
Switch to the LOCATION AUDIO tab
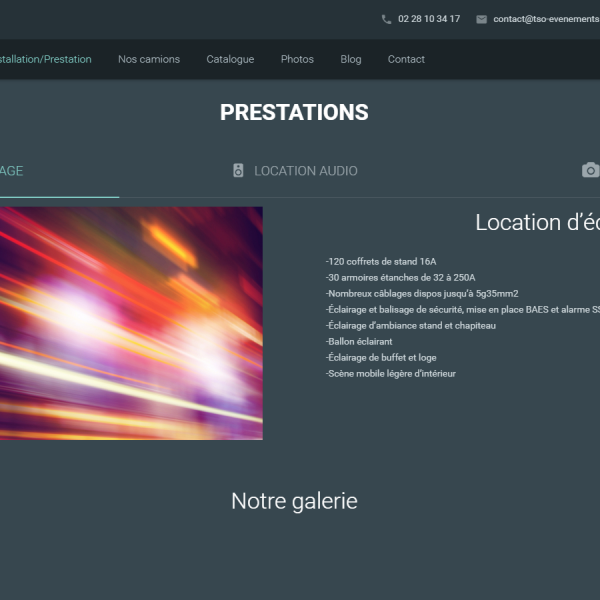[305, 171]
